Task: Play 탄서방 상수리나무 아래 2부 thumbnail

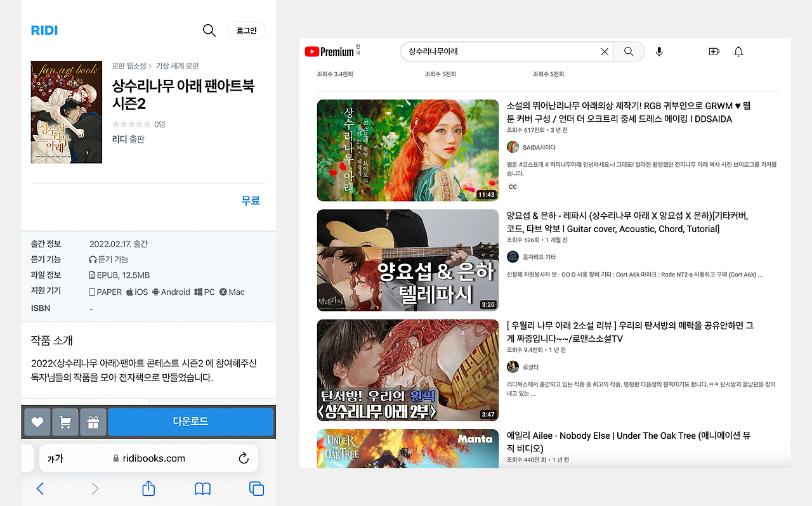Action: pyautogui.click(x=408, y=370)
